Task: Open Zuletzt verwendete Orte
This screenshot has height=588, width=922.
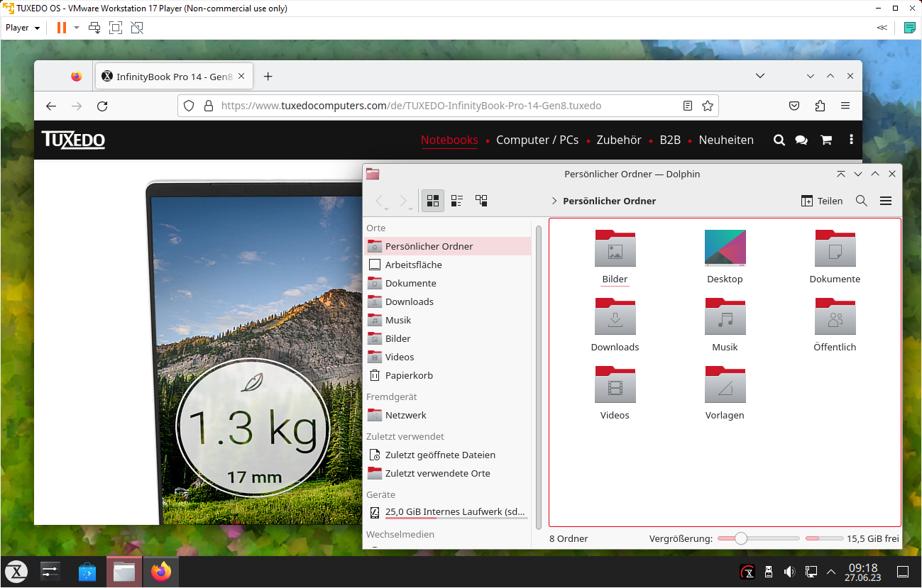Action: click(448, 473)
